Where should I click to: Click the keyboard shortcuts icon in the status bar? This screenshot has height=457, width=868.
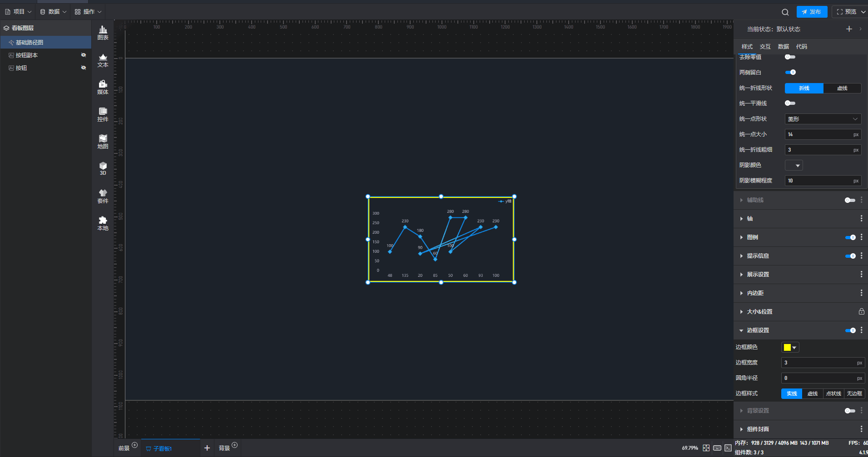tap(717, 448)
